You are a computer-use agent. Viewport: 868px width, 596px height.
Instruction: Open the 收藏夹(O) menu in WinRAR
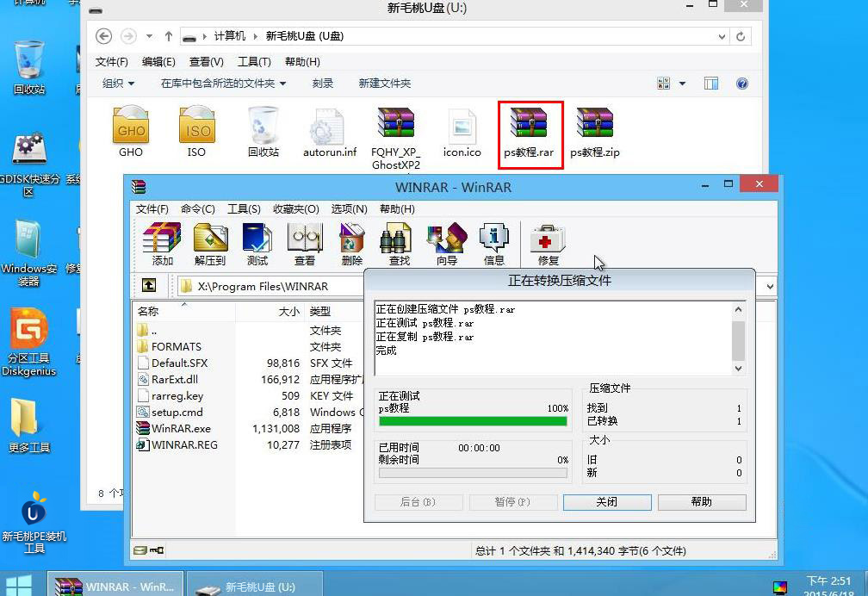pos(296,208)
